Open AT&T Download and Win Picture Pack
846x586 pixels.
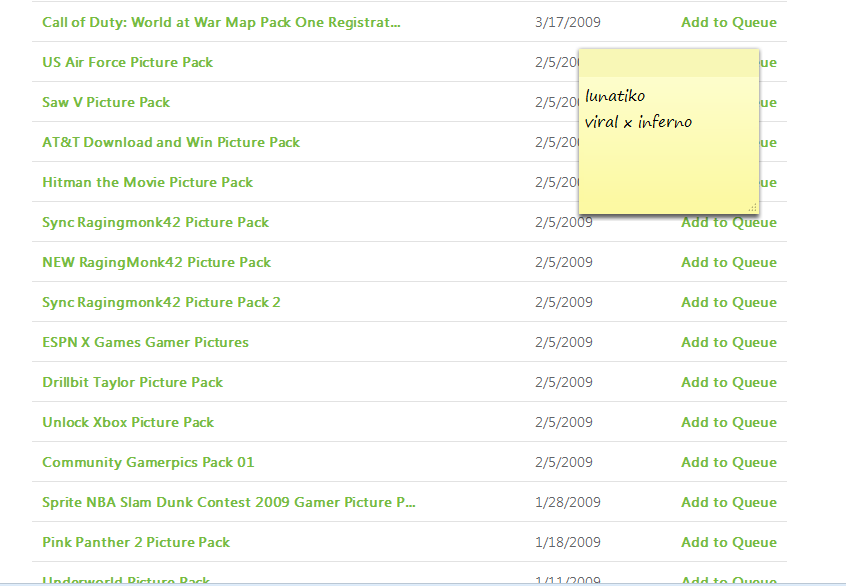pos(171,142)
